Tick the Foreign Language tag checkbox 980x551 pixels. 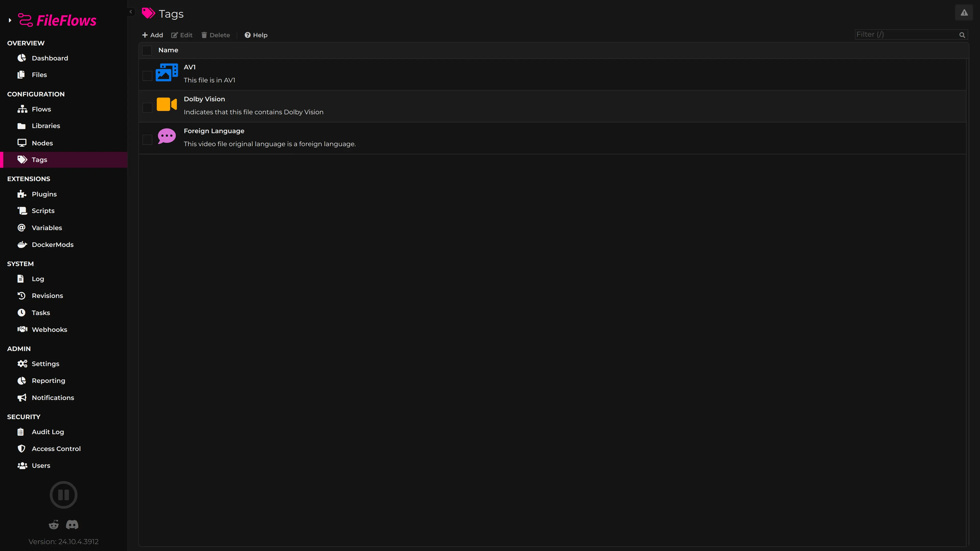coord(147,140)
